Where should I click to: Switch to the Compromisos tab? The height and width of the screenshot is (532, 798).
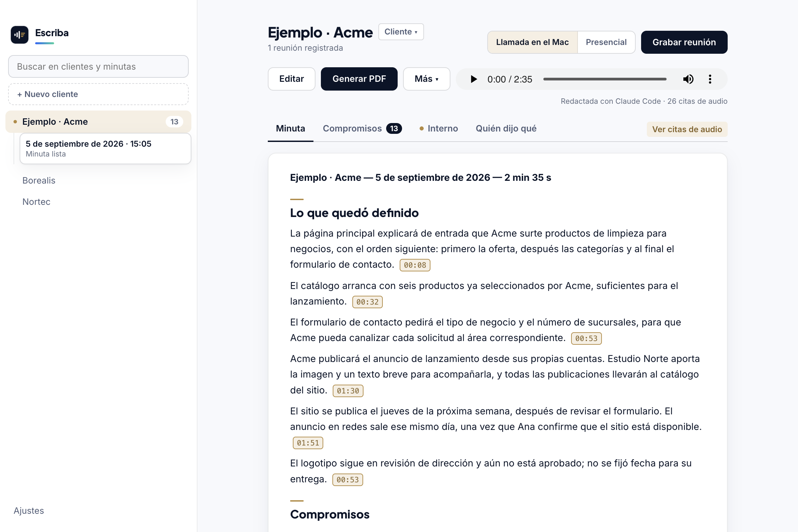362,128
